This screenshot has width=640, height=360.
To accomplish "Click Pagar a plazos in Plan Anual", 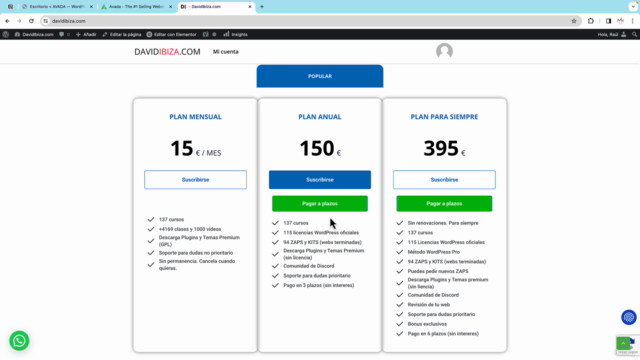I will (x=320, y=203).
